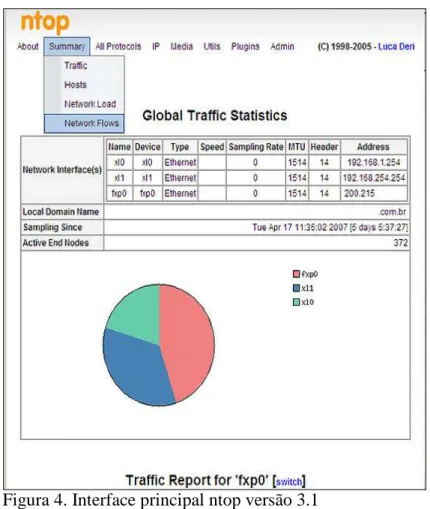Click the Local Domain Name label
The width and height of the screenshot is (430, 509).
(61, 212)
